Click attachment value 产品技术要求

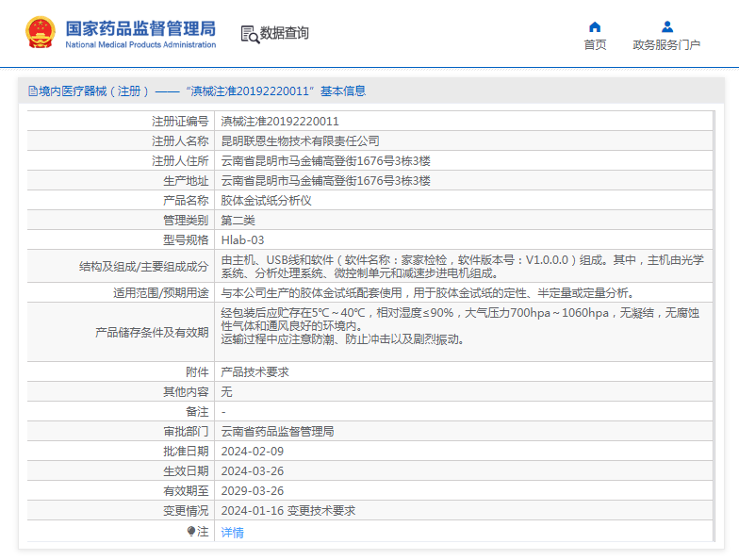255,372
